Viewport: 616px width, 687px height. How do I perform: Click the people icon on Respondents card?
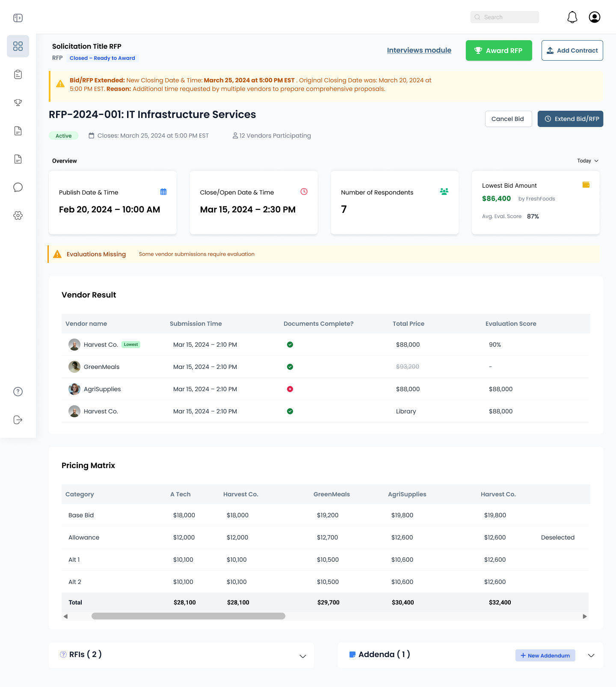click(x=444, y=192)
